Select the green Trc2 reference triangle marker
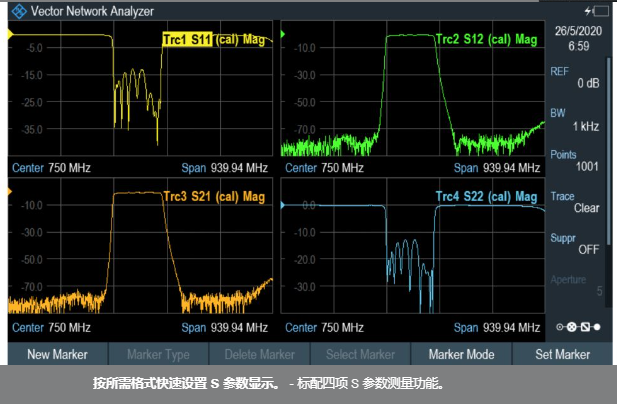 pyautogui.click(x=283, y=34)
